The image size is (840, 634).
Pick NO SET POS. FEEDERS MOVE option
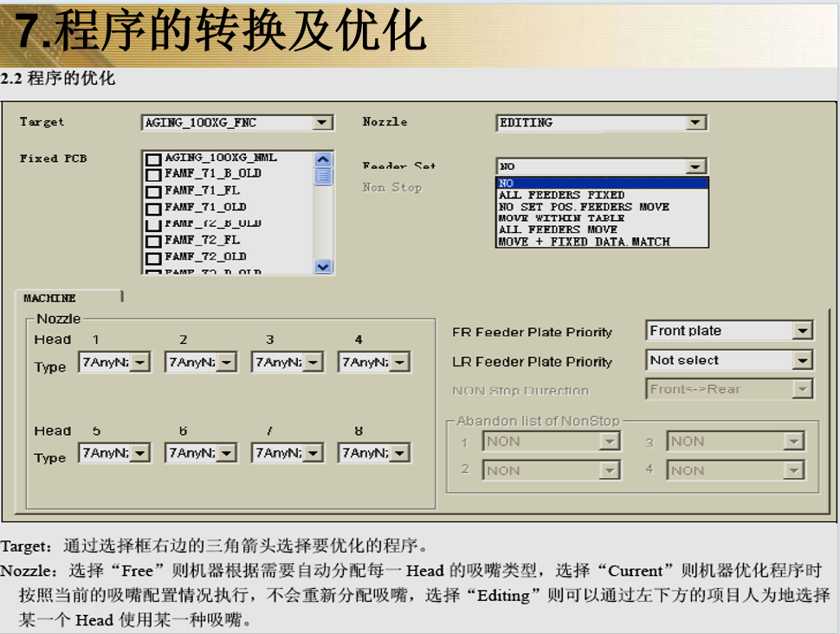(584, 207)
